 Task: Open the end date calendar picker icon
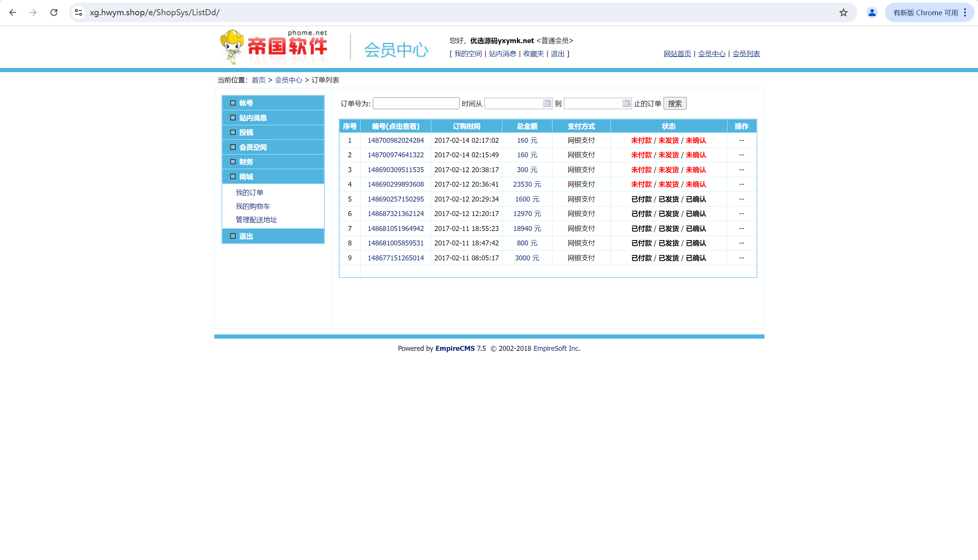tap(626, 103)
